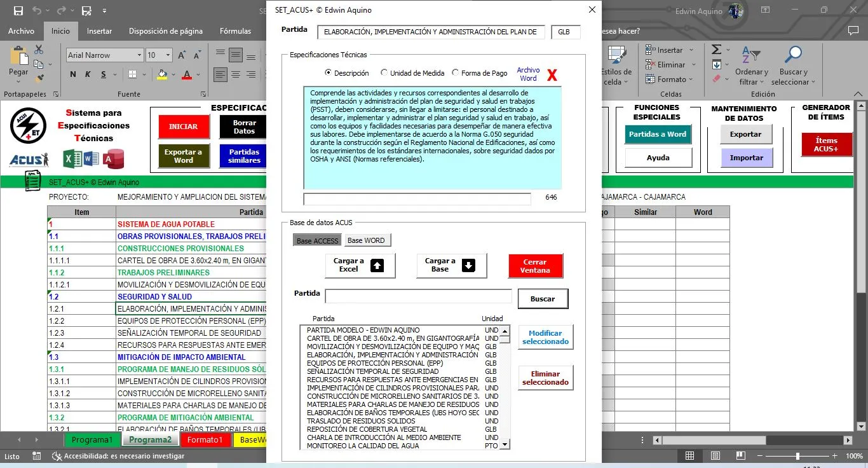Image resolution: width=868 pixels, height=468 pixels.
Task: Collapse the ribbon with the chevron
Action: (x=857, y=94)
